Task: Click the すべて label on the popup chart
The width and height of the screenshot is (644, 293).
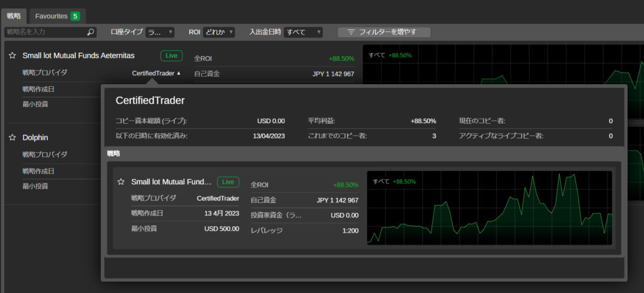Action: 380,181
